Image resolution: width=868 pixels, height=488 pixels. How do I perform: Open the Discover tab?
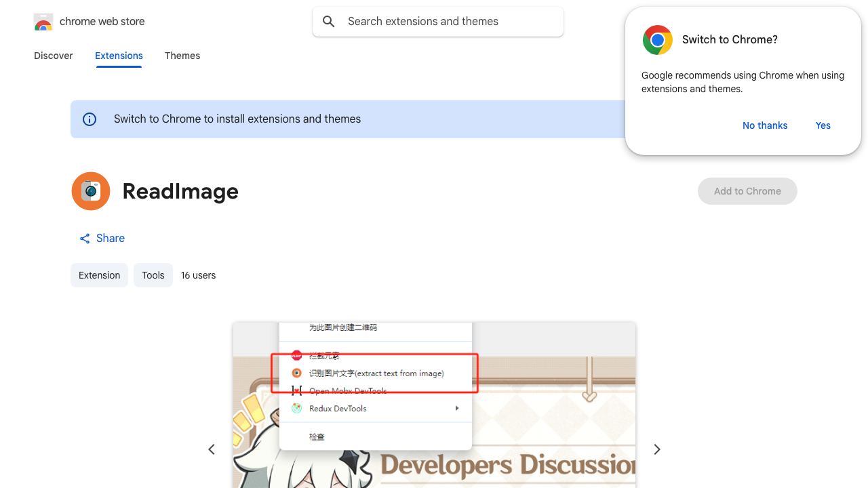tap(54, 56)
